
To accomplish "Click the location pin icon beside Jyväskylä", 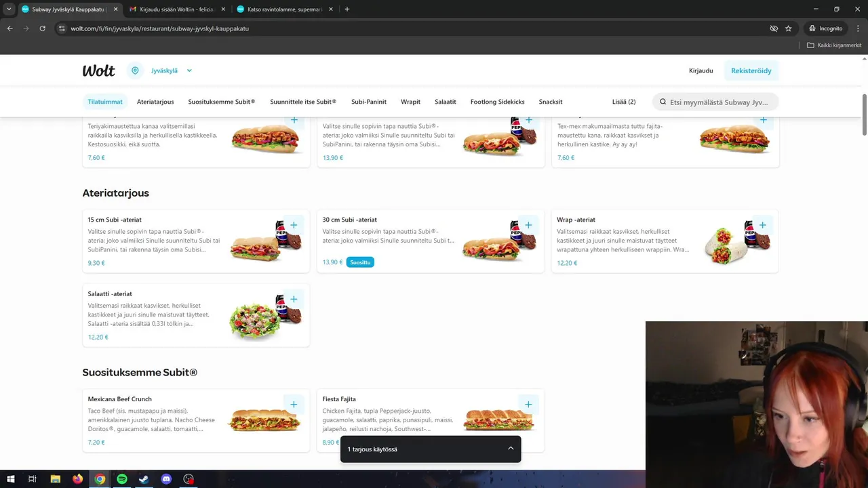I will click(x=135, y=70).
